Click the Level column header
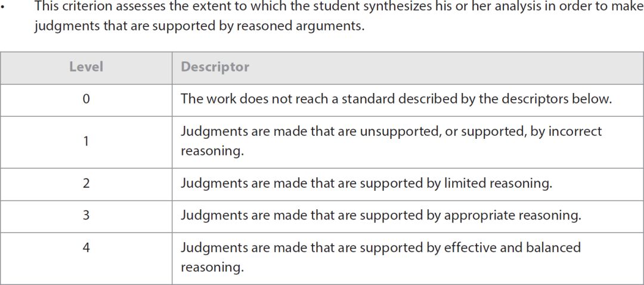644x285 pixels. 86,67
